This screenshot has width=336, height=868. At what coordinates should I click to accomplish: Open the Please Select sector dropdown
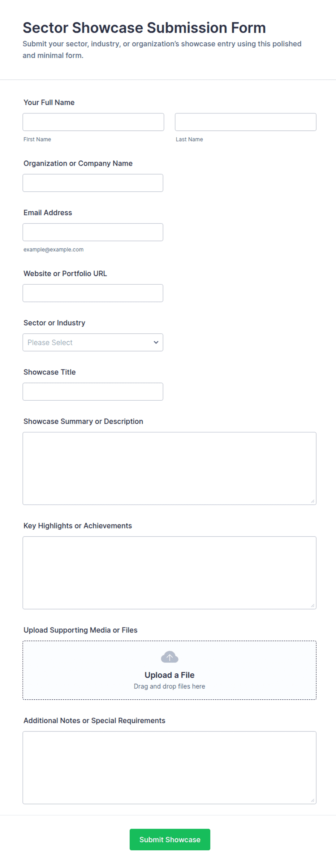click(93, 342)
